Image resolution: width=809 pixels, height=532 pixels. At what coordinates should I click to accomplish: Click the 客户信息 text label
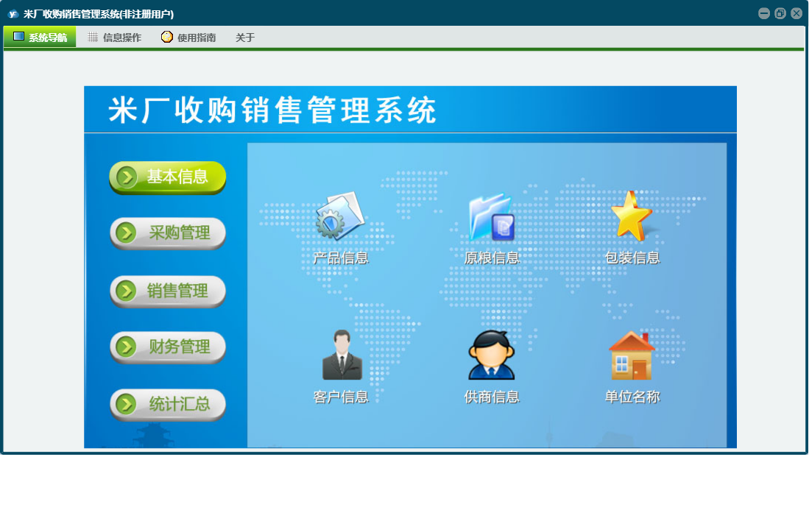pyautogui.click(x=341, y=397)
